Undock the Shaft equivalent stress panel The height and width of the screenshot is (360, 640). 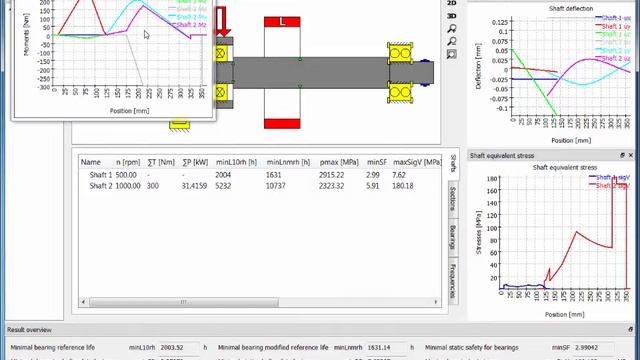(x=622, y=156)
